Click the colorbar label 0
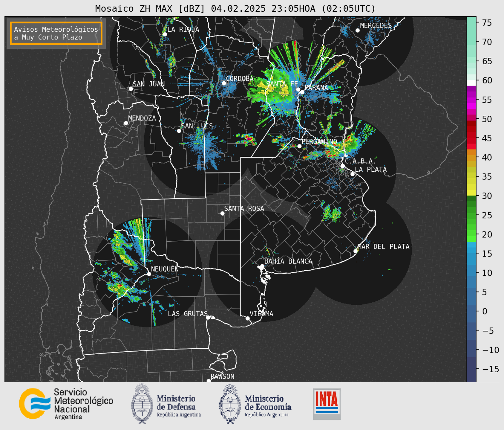This screenshot has height=430, width=504. click(x=485, y=311)
